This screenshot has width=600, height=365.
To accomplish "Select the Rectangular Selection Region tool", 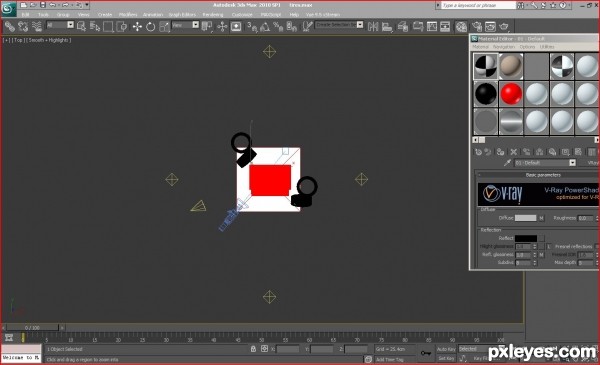I will pyautogui.click(x=108, y=26).
